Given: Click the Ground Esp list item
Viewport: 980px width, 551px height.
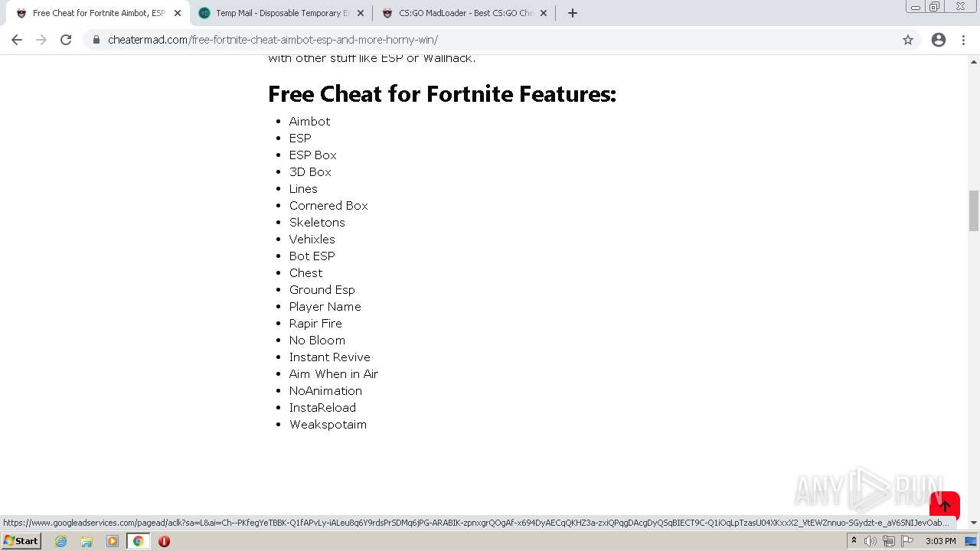Looking at the screenshot, I should tap(322, 289).
